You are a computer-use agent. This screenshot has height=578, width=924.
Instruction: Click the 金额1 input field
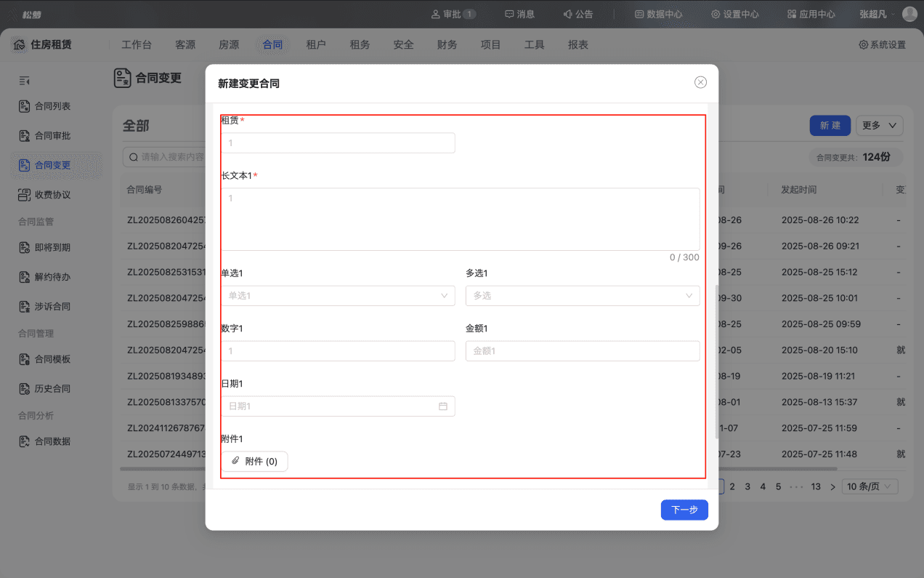(x=583, y=351)
